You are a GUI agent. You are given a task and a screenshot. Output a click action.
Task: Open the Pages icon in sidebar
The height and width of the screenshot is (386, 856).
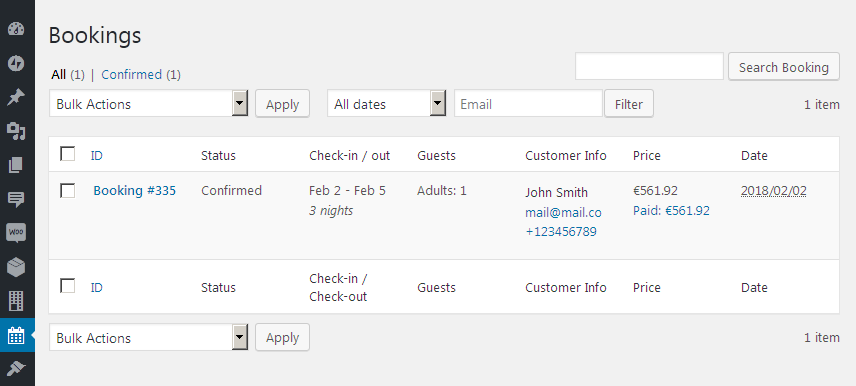(x=16, y=165)
